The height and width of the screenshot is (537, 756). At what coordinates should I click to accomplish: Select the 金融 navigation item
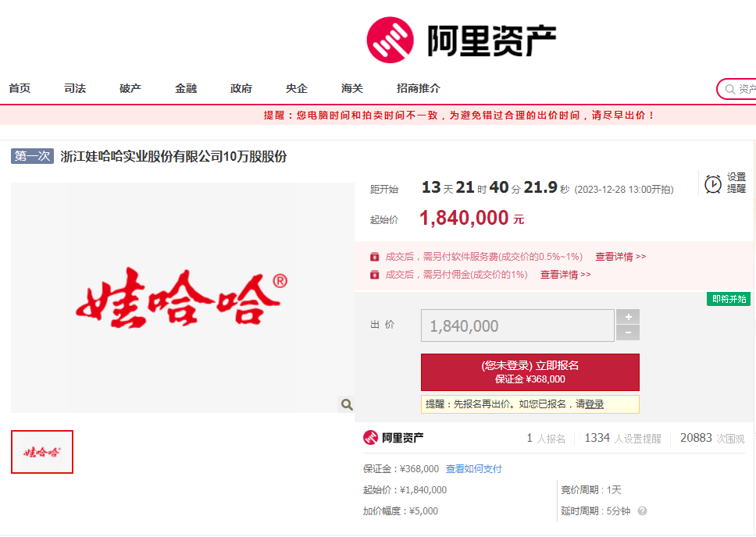pyautogui.click(x=186, y=89)
